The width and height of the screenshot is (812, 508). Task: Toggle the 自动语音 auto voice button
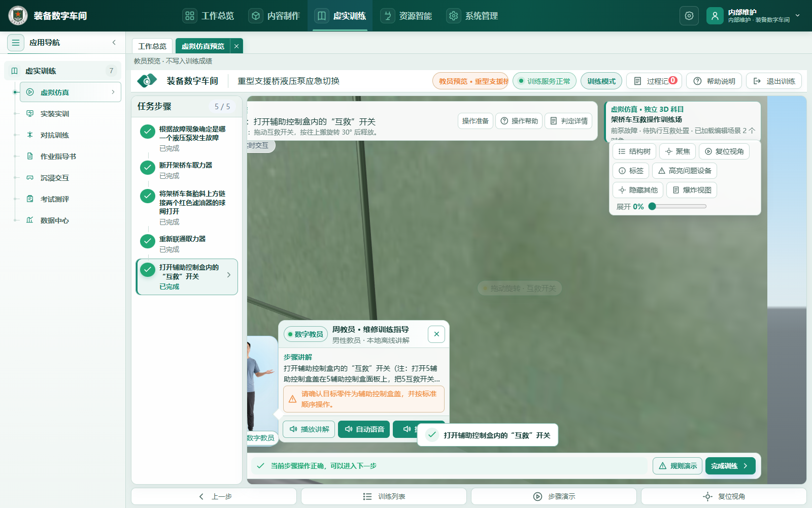(x=364, y=429)
